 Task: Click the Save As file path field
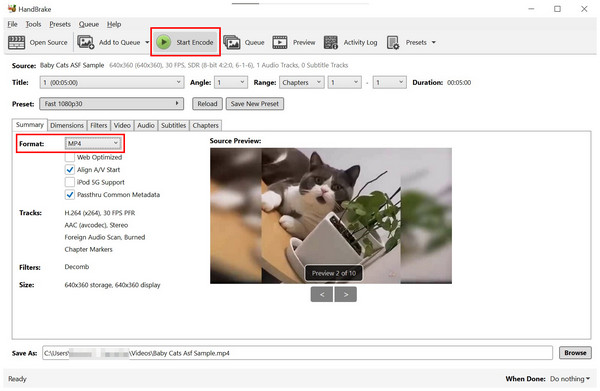pos(297,353)
